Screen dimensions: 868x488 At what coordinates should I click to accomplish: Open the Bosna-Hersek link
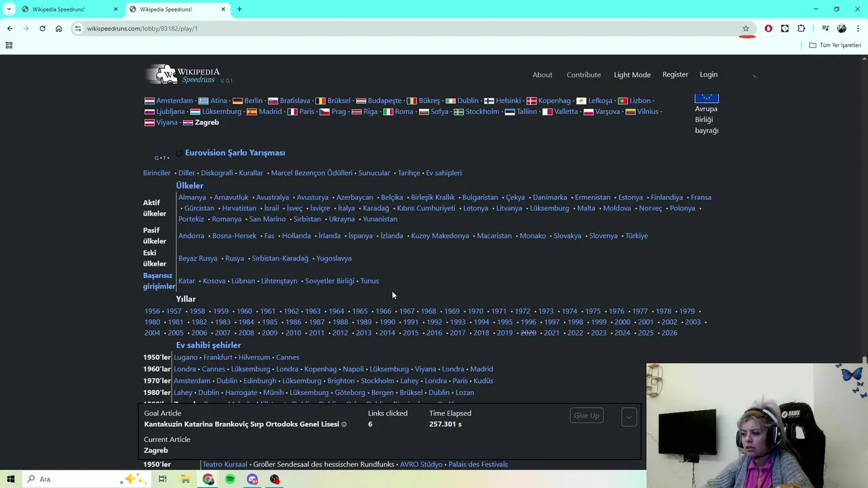234,236
